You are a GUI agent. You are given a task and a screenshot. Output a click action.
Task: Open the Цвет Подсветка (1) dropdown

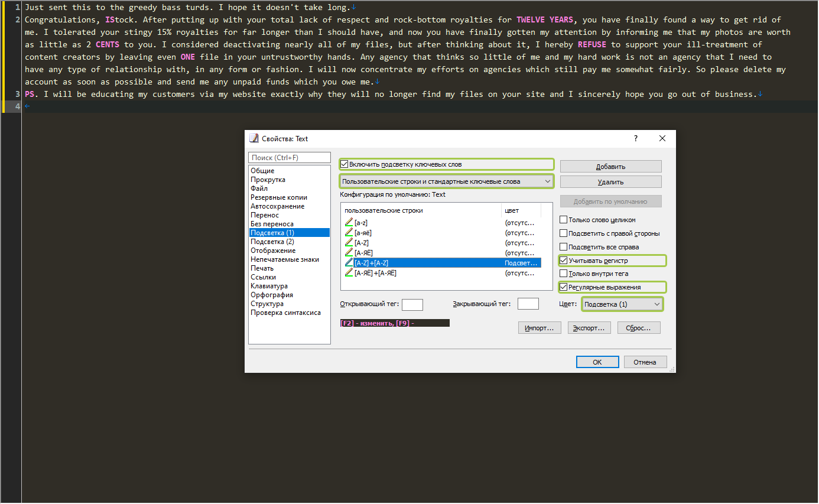coord(622,304)
